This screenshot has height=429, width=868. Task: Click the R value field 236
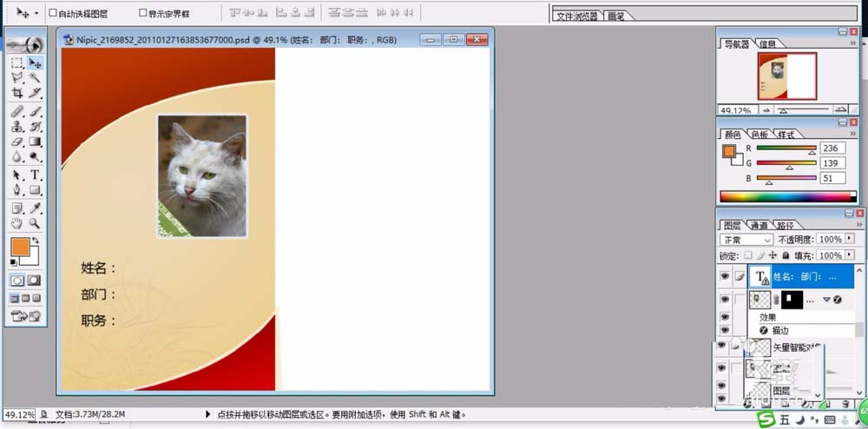833,148
